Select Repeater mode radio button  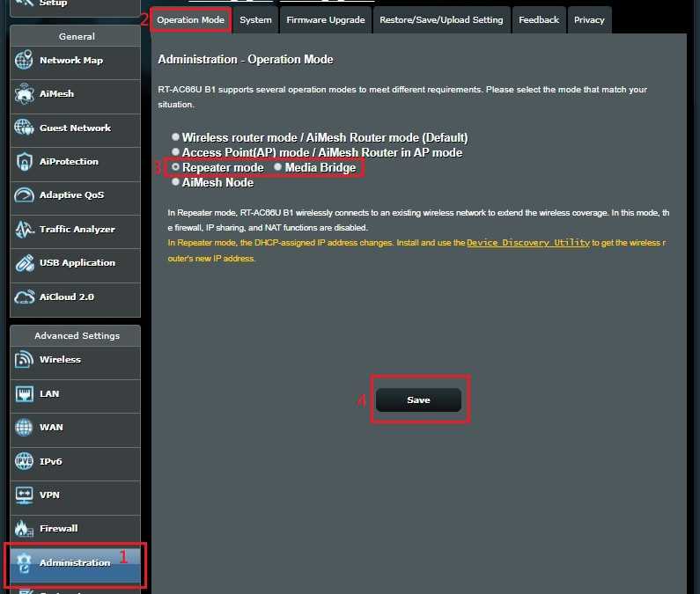[175, 167]
